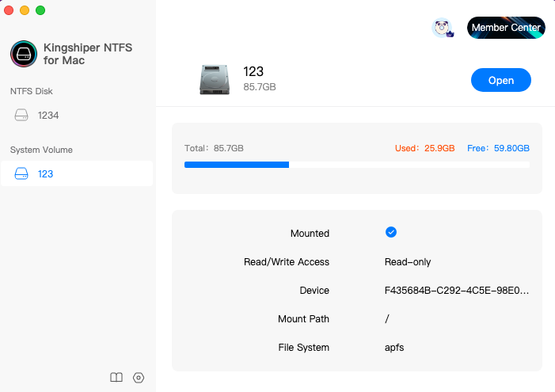Click the Kingshiper NTFS app logo
The image size is (555, 392).
pos(24,54)
